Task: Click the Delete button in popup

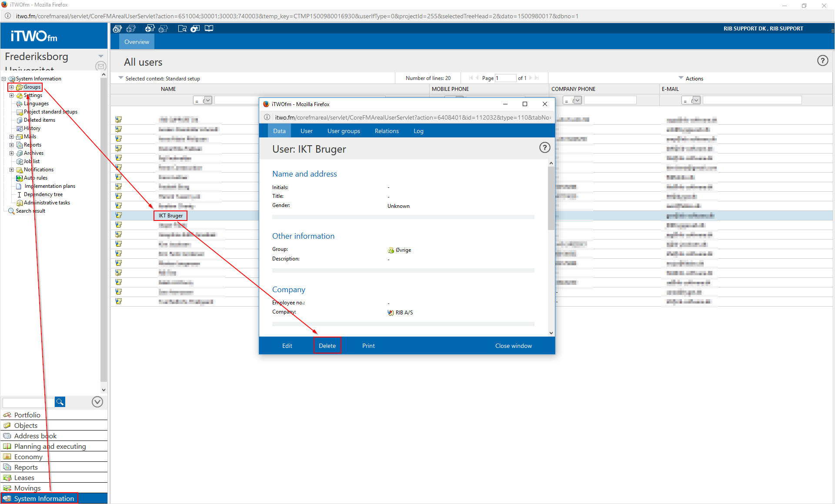Action: (327, 346)
